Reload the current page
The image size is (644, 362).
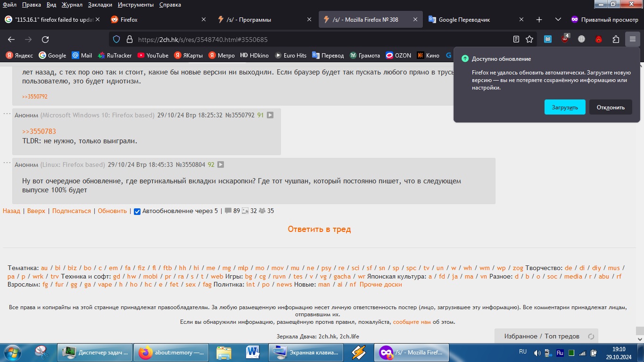(x=45, y=40)
